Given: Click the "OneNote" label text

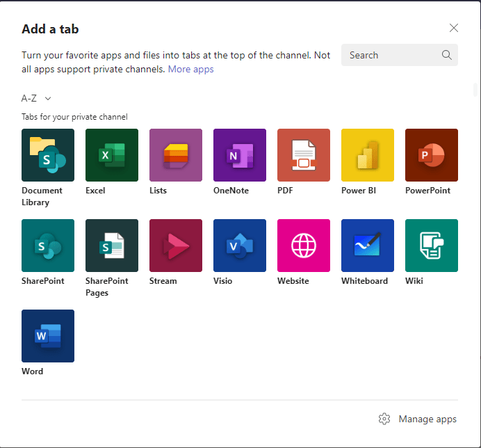Looking at the screenshot, I should pos(231,191).
